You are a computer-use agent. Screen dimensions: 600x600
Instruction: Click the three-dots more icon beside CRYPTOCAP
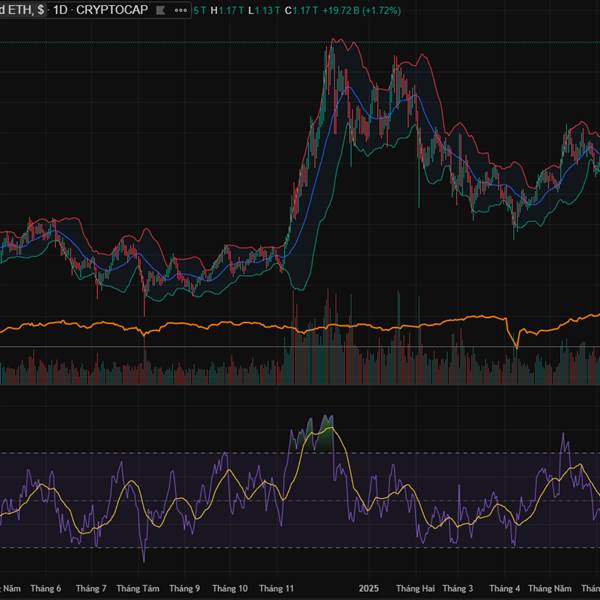(x=180, y=10)
